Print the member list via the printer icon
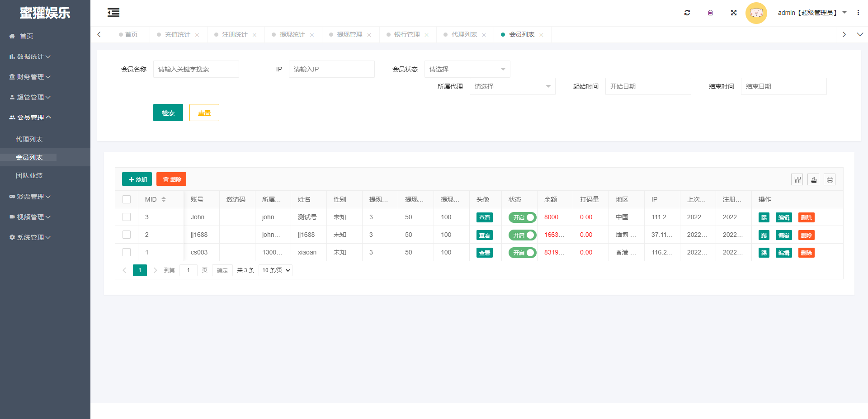The width and height of the screenshot is (868, 419). coord(830,179)
